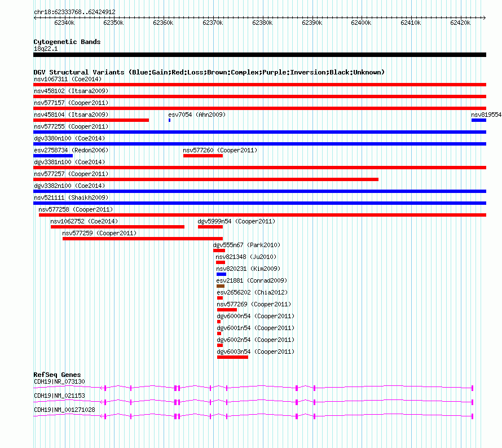Select the nsv577259 red loss bar
This screenshot has width=502, height=448.
tap(143, 239)
